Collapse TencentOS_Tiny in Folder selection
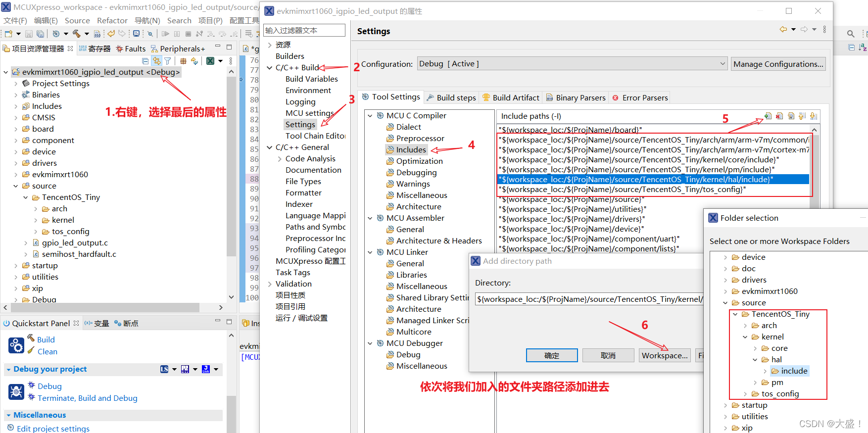Screen dimensions: 868x433 pyautogui.click(x=735, y=314)
